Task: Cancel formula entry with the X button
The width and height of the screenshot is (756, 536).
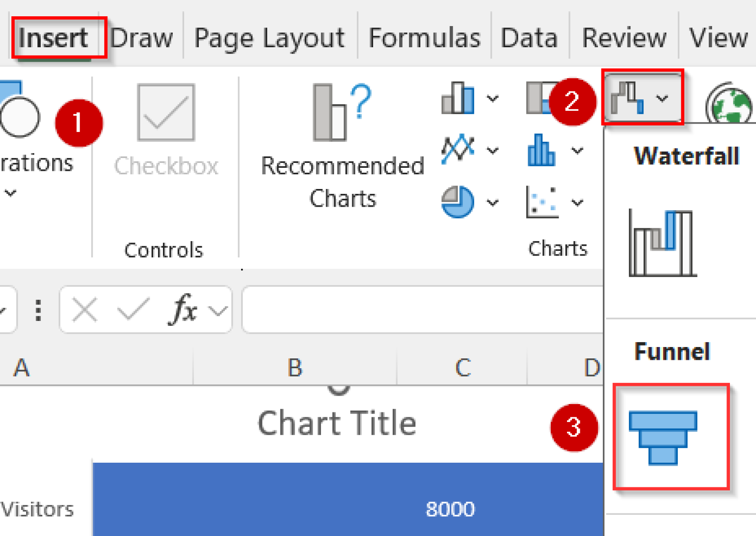Action: (84, 310)
